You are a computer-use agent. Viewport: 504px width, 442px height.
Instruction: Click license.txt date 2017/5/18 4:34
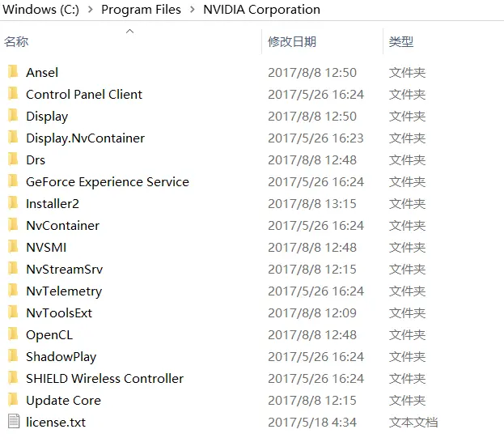click(x=312, y=423)
